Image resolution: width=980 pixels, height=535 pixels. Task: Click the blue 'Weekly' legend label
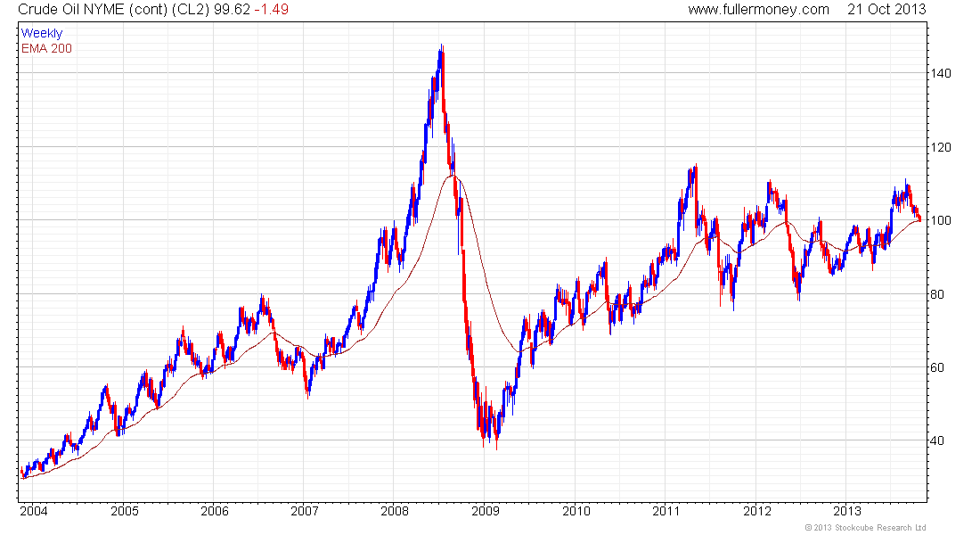(42, 33)
